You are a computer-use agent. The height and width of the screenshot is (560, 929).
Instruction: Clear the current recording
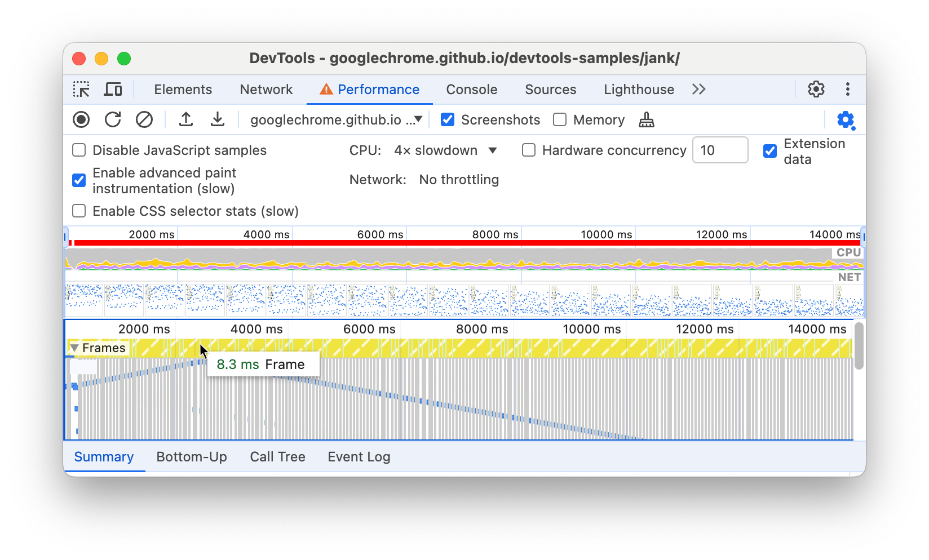coord(145,119)
